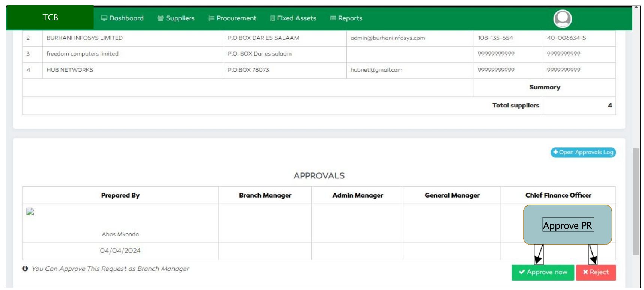Click the red Reject button
Image resolution: width=644 pixels, height=290 pixels.
596,272
